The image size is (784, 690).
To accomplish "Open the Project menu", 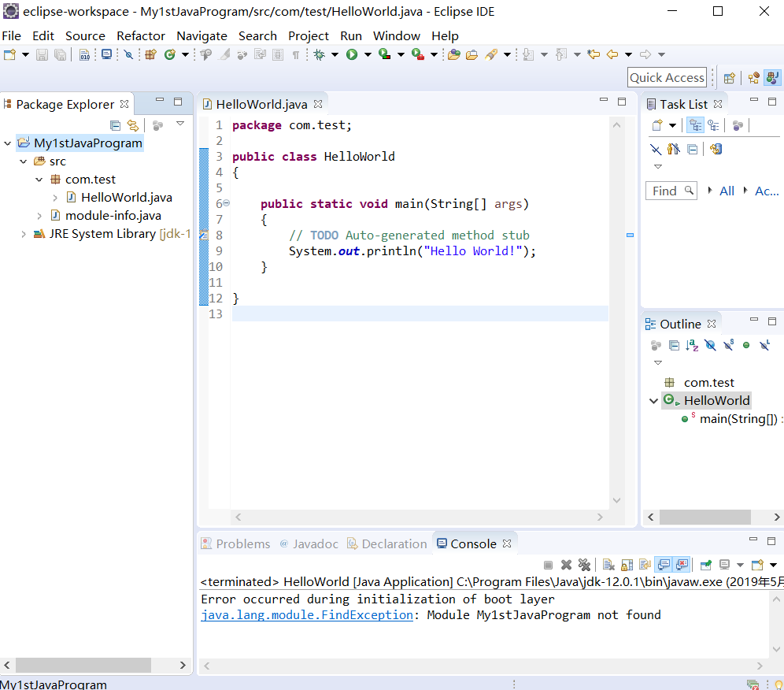I will (308, 36).
